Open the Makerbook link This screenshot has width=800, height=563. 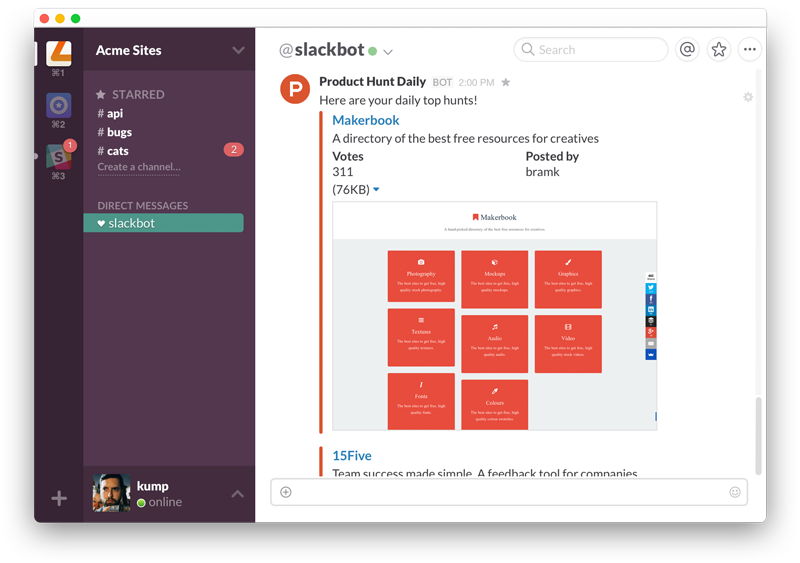pyautogui.click(x=366, y=120)
